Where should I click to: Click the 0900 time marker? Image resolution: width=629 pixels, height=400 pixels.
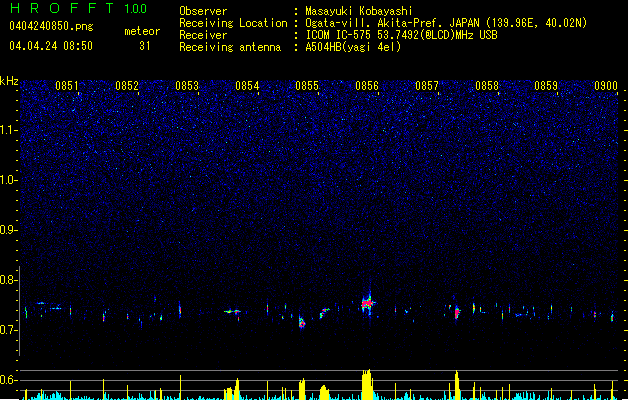coord(606,86)
